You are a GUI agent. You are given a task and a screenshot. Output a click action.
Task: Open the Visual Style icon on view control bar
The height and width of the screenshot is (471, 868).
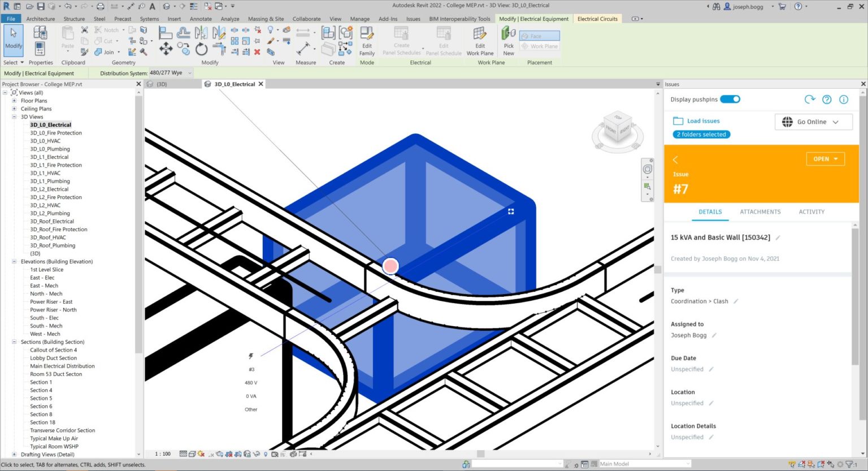[192, 453]
